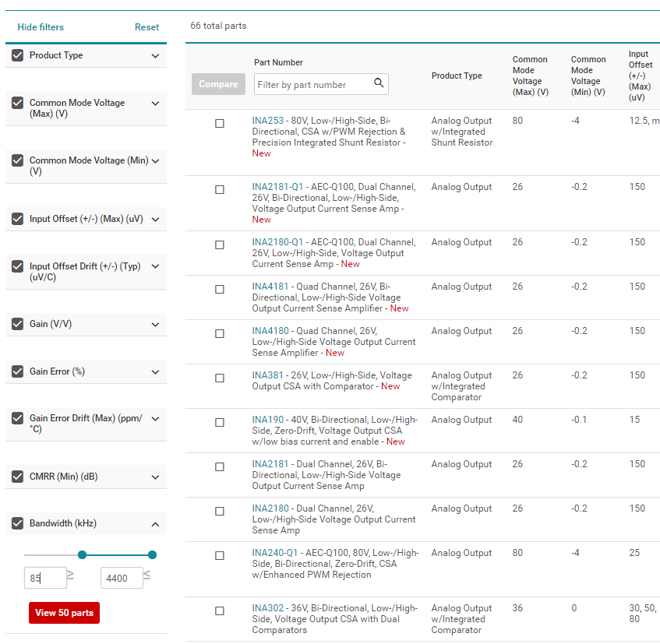
Task: Uncheck the Bandwidth (kHz) filter checkbox
Action: coord(18,523)
